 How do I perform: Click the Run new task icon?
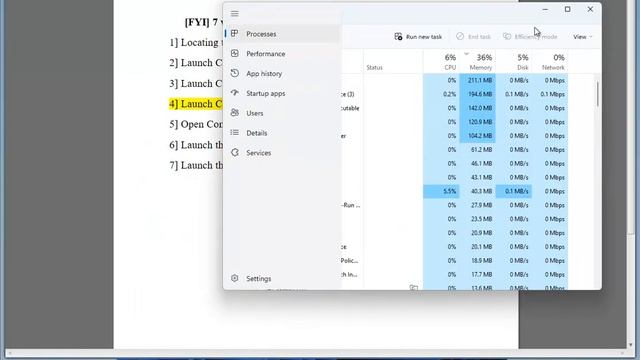[x=398, y=37]
